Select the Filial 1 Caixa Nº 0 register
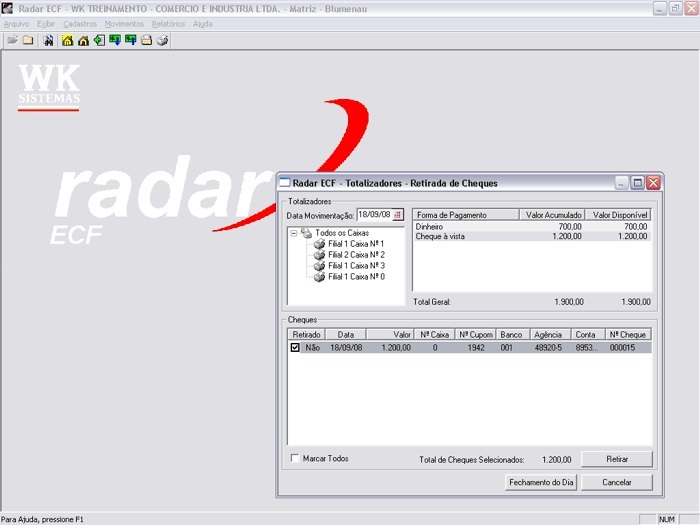 pyautogui.click(x=356, y=277)
